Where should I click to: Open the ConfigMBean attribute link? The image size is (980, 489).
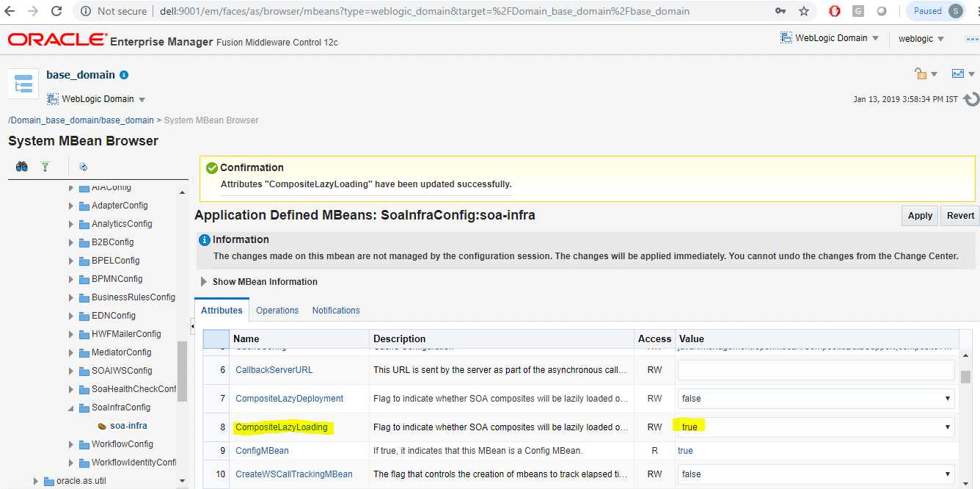[262, 451]
